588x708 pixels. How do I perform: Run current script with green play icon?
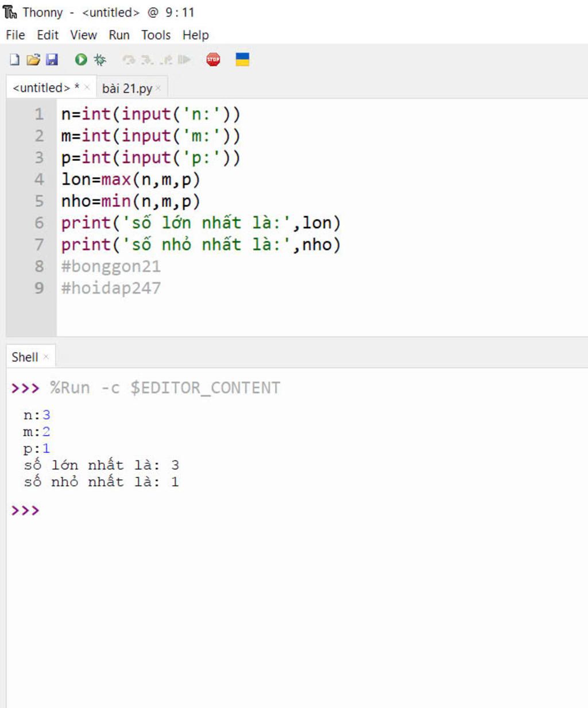coord(81,59)
